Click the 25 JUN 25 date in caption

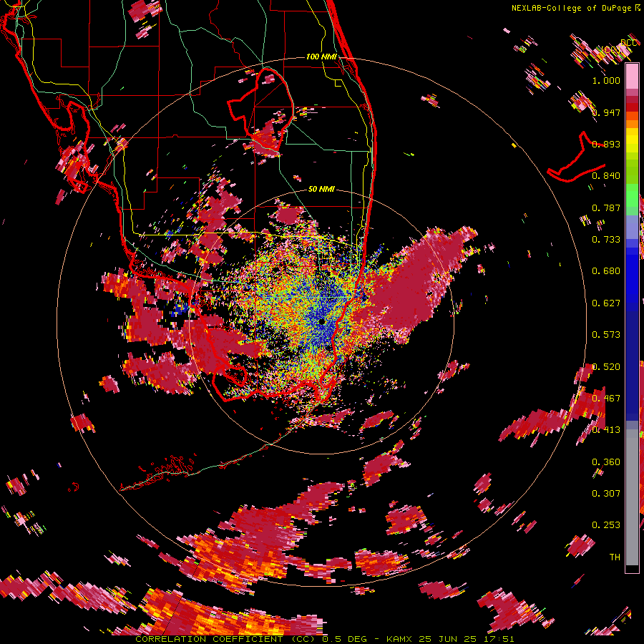448,639
